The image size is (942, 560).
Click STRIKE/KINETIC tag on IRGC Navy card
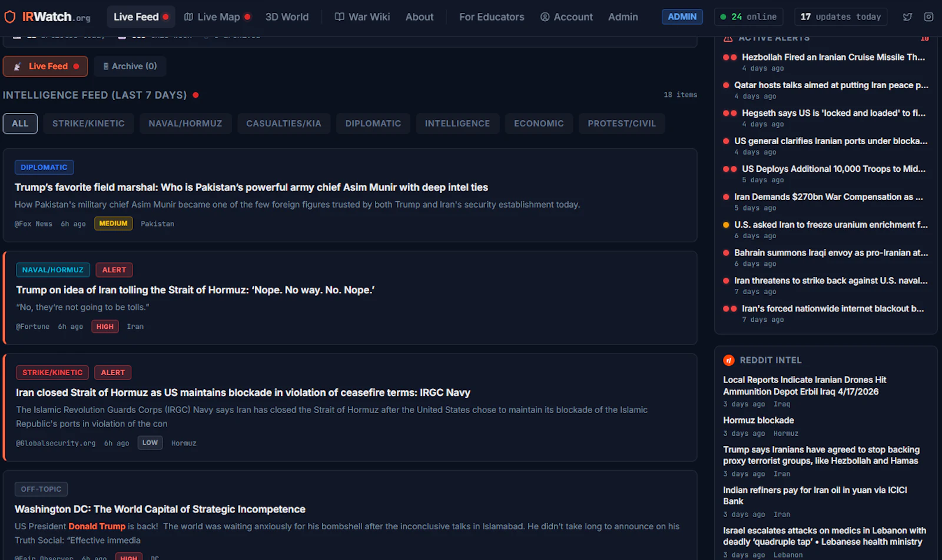(52, 372)
